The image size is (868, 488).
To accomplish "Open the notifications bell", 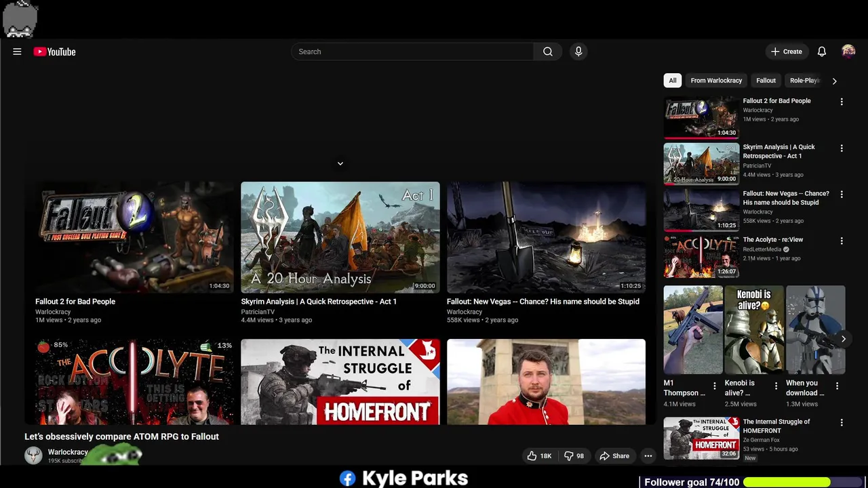I will [x=821, y=52].
